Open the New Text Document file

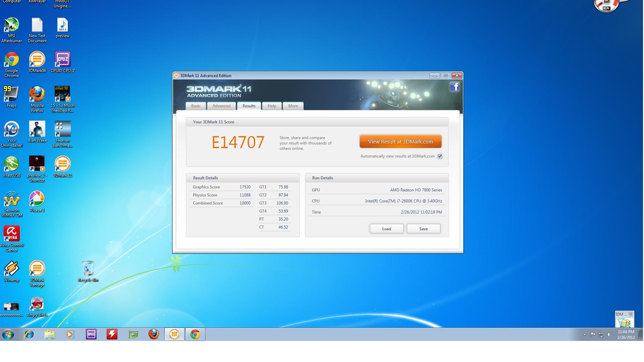tap(37, 29)
